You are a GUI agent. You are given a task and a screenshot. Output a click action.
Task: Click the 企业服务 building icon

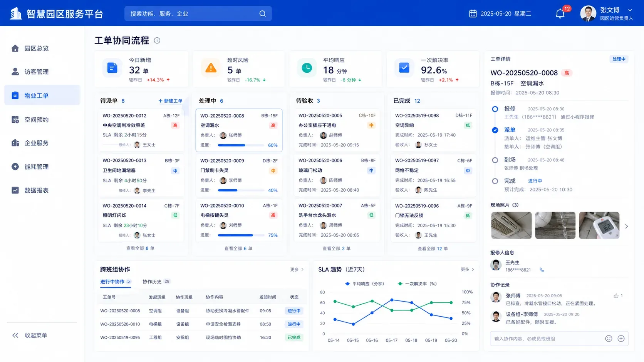pos(15,143)
